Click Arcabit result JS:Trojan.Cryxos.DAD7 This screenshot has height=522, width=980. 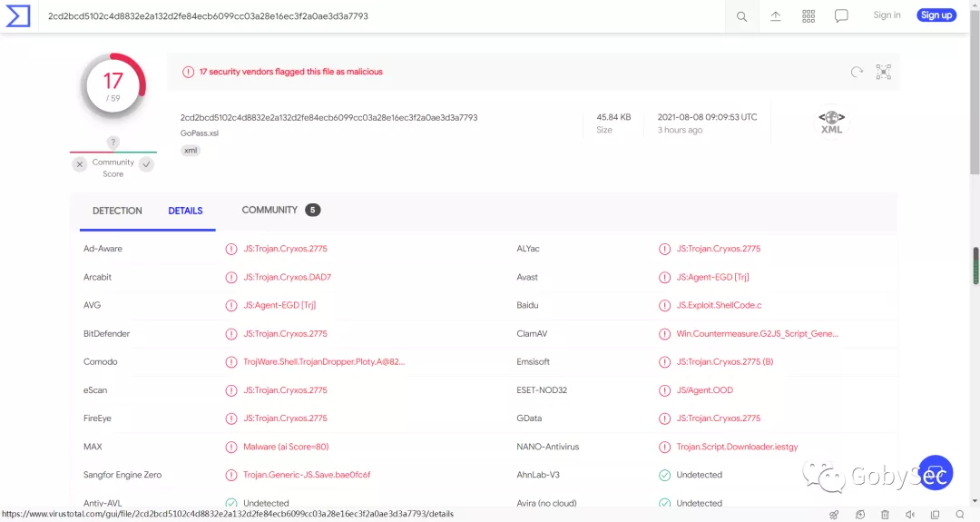287,277
